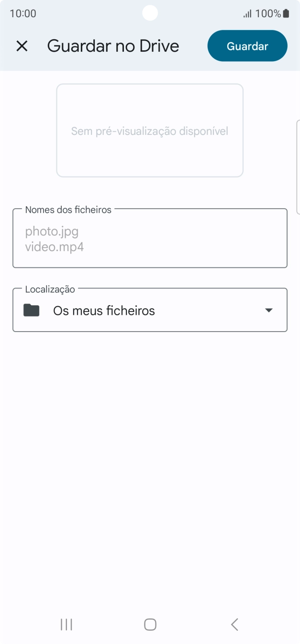This screenshot has width=300, height=644.
Task: Click the 'Guardar no Drive' title
Action: tap(113, 46)
